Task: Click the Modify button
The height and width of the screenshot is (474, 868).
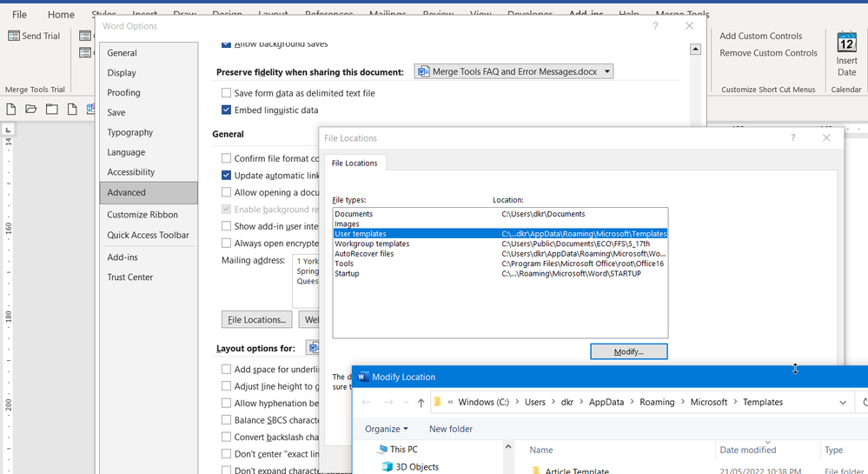Action: click(629, 351)
